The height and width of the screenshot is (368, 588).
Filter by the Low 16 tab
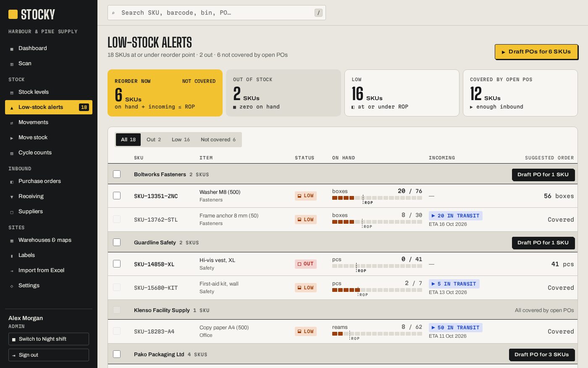coord(181,140)
